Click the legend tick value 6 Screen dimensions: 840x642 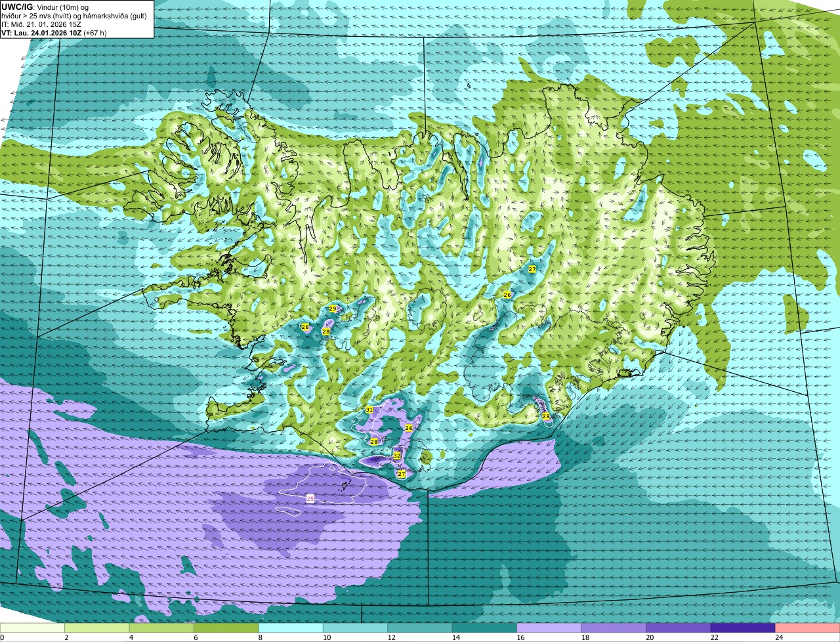(x=196, y=637)
